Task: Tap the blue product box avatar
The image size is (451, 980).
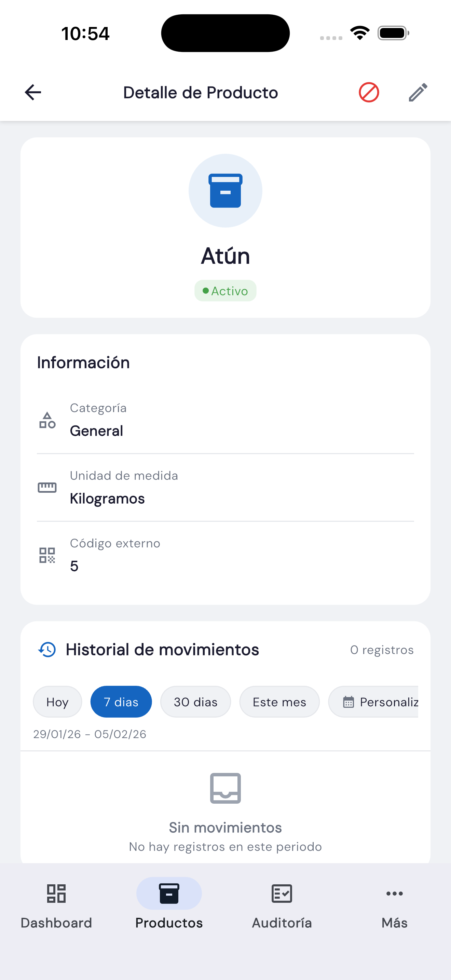Action: point(225,191)
